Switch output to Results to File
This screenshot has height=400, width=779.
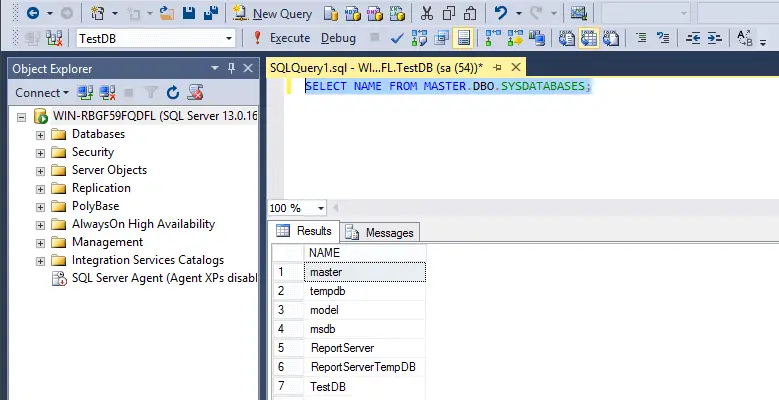611,38
